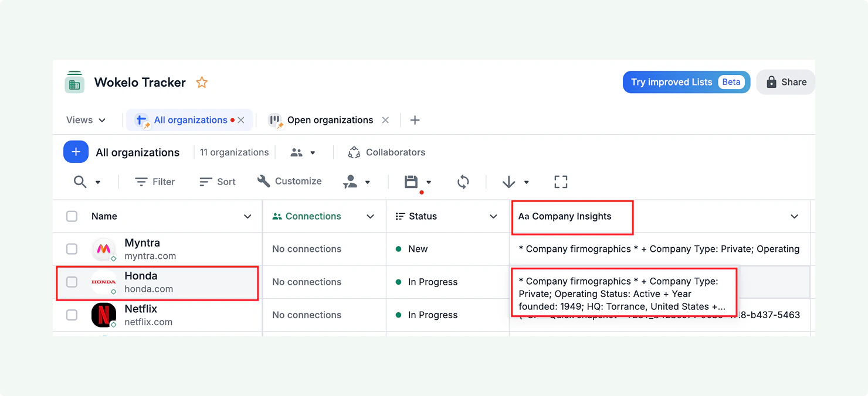Click the save view floppy disk icon
Screen dimensions: 868x396
tap(411, 182)
